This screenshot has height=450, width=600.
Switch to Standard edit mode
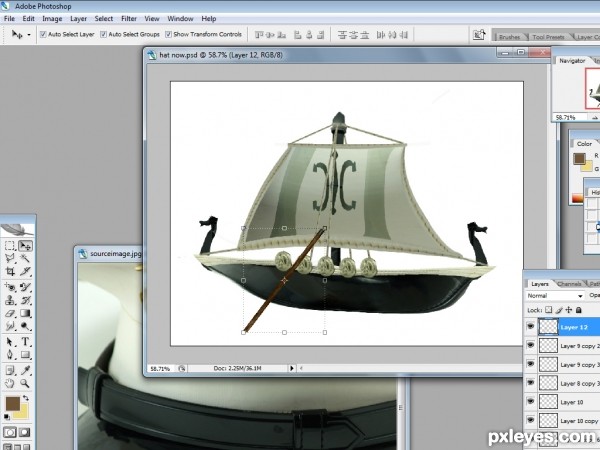[10, 432]
